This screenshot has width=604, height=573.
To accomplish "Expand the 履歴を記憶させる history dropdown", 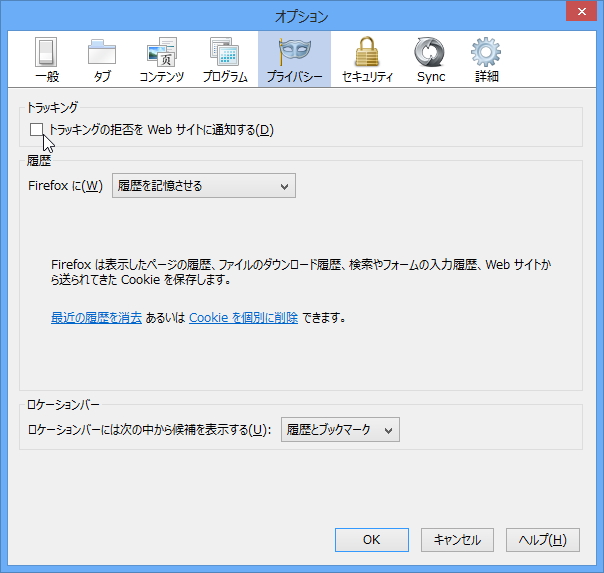I will (x=204, y=186).
